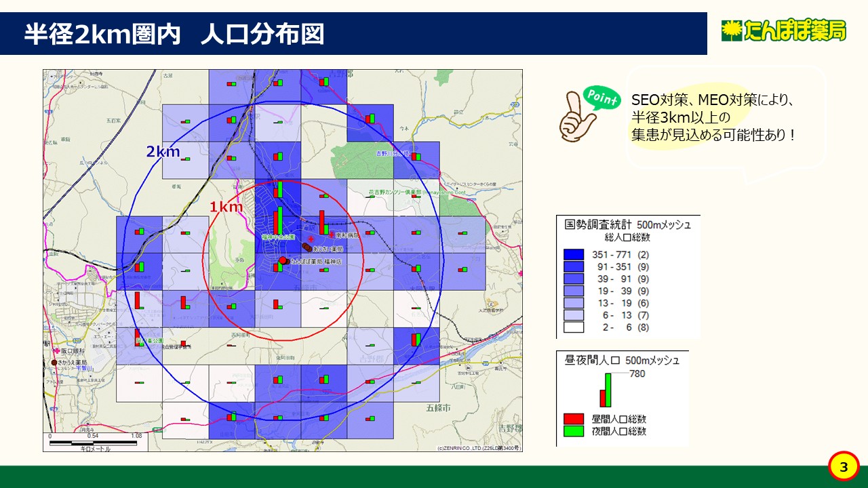Click the pointing hand Point icon
Viewport: 868px width, 488px height.
click(x=587, y=113)
